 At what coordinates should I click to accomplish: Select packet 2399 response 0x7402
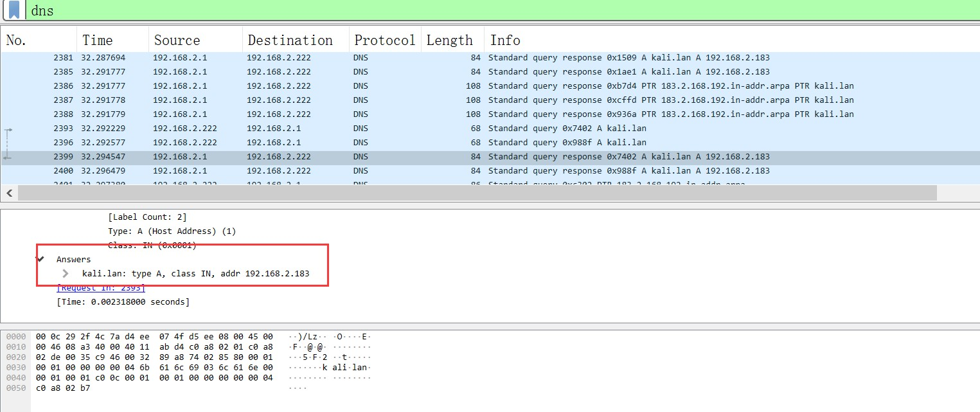point(490,157)
